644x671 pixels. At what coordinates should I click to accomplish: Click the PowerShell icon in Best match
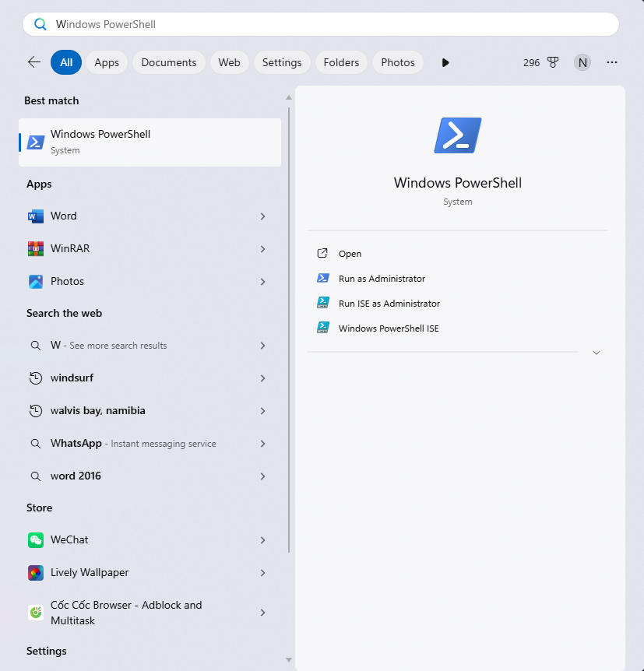(x=36, y=142)
